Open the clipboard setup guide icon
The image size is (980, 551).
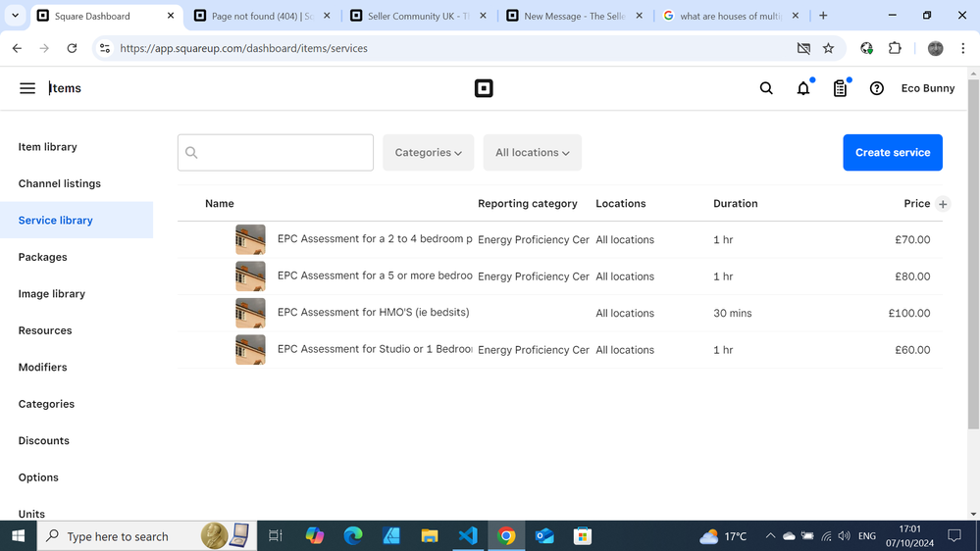click(x=840, y=88)
